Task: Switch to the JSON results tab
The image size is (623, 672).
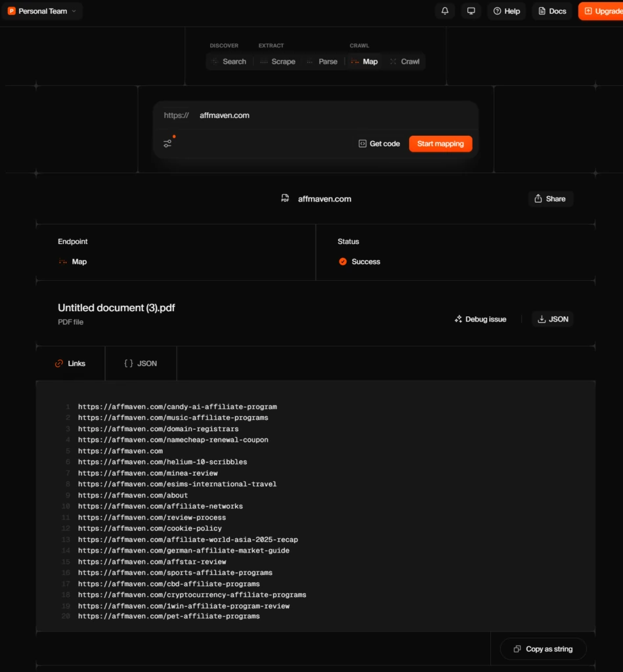Action: pyautogui.click(x=140, y=364)
